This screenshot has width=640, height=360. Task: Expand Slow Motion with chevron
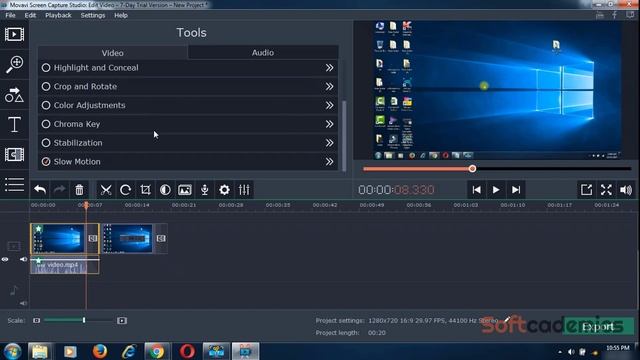click(329, 162)
